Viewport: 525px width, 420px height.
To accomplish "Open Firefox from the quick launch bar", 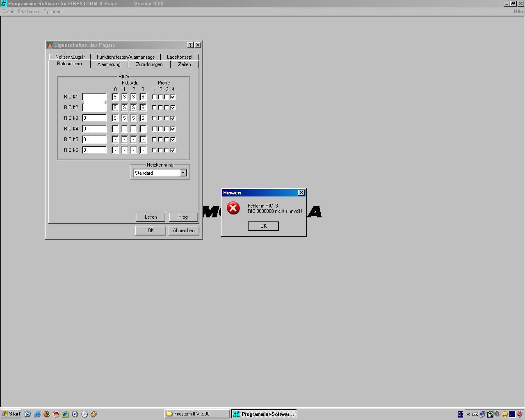I will click(47, 414).
